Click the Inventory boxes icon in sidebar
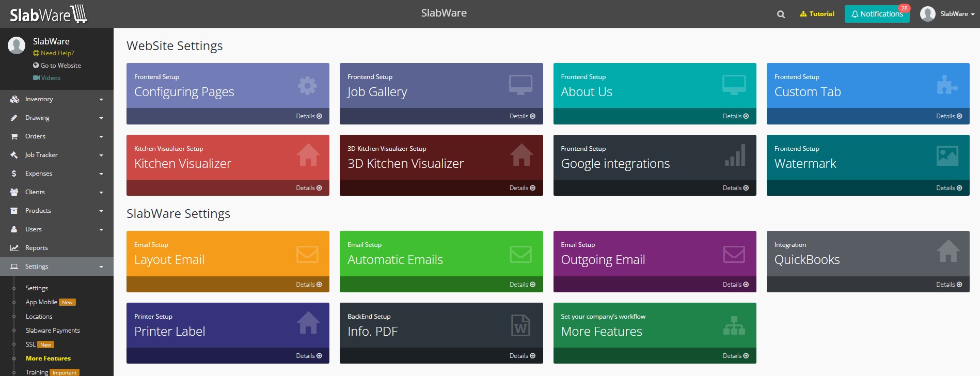This screenshot has width=980, height=376. 14,99
